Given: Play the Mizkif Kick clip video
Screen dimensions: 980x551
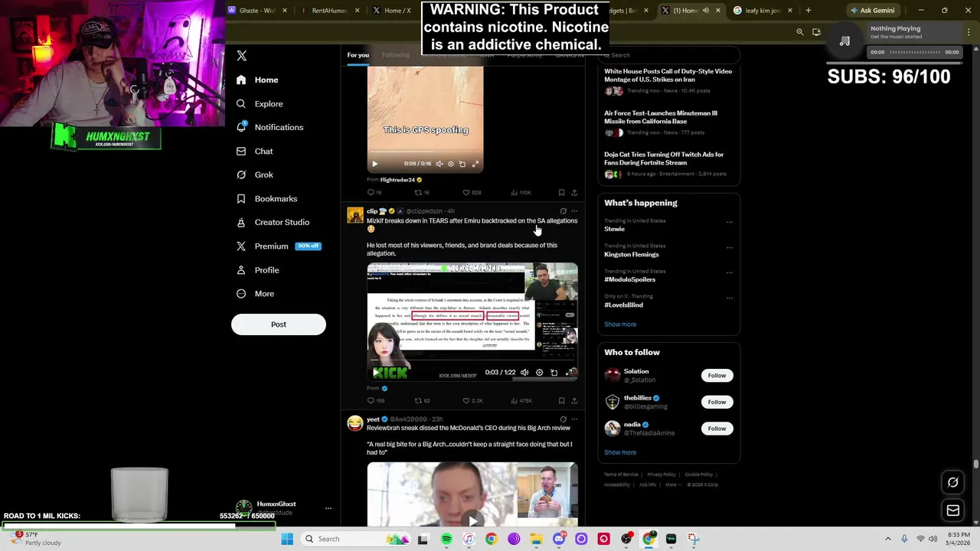Looking at the screenshot, I should [x=376, y=373].
